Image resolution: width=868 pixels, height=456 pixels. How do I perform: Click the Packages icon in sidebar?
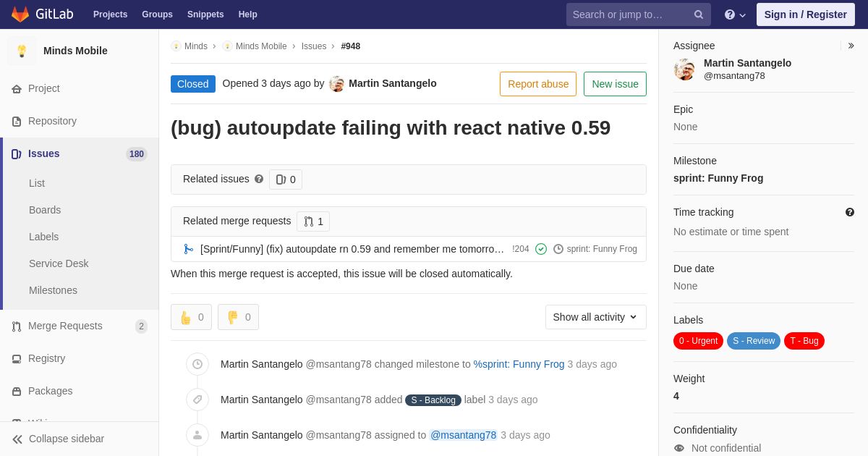[17, 392]
